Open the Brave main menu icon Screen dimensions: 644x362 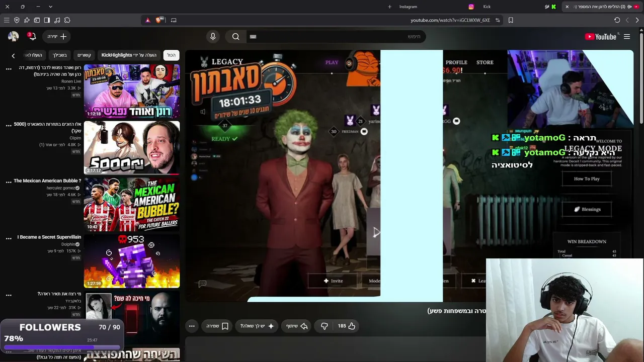[7, 20]
